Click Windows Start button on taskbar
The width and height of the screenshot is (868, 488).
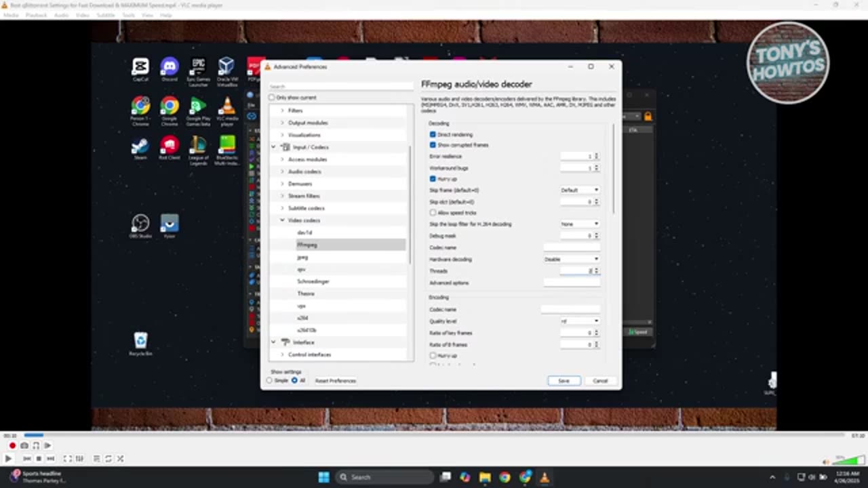click(324, 477)
